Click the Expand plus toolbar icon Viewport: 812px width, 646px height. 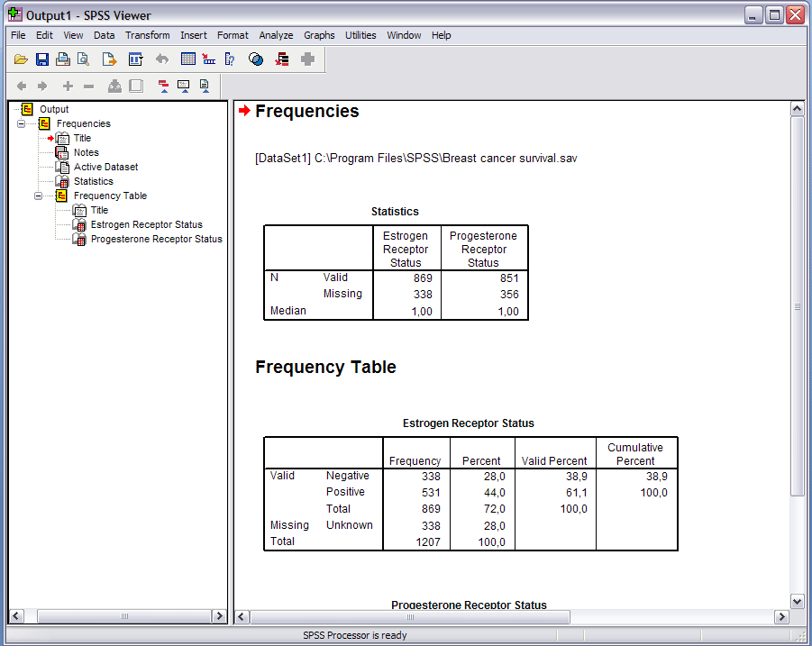point(68,86)
